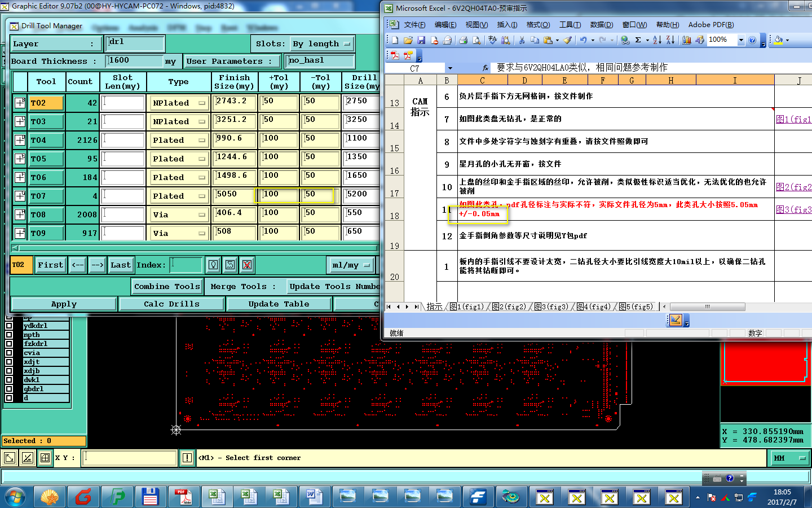Screen dimensions: 812x508
Task: Click the Fill Color bucket icon
Action: tap(778, 40)
